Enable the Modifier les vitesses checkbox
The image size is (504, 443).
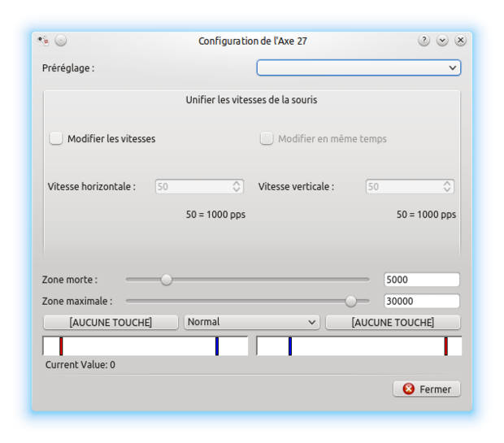point(56,139)
